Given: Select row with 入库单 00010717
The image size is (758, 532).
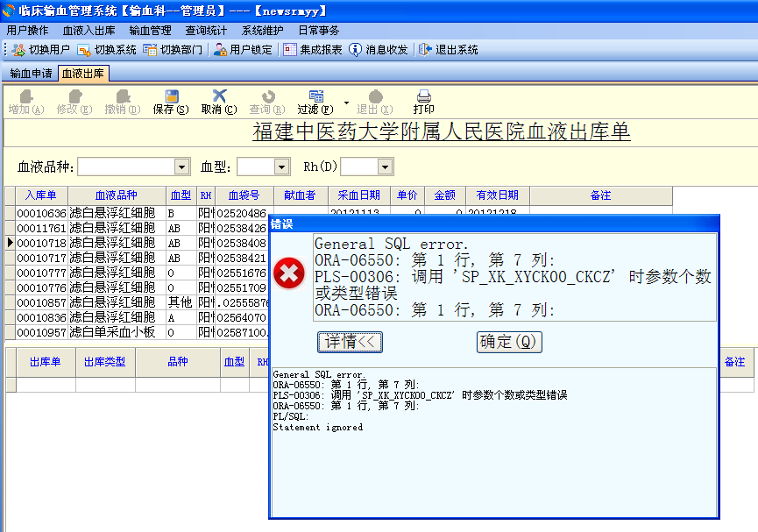Looking at the screenshot, I should 41,258.
